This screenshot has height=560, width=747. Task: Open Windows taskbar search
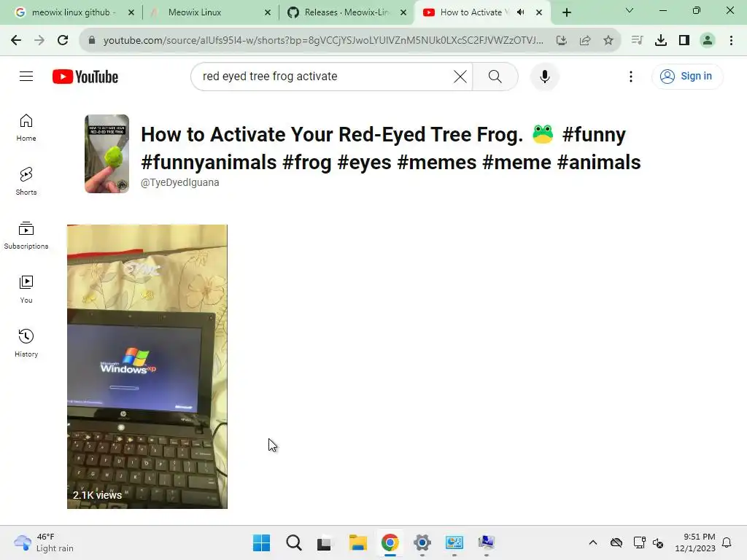tap(294, 542)
